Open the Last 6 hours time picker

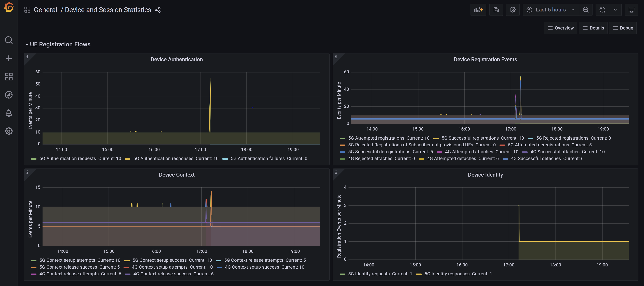(x=551, y=10)
